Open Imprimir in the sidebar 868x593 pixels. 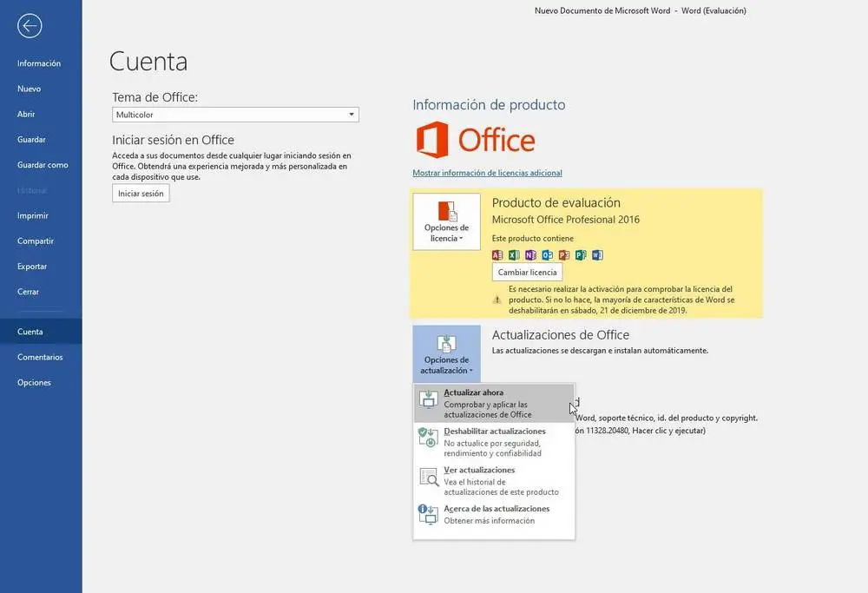[x=41, y=215]
